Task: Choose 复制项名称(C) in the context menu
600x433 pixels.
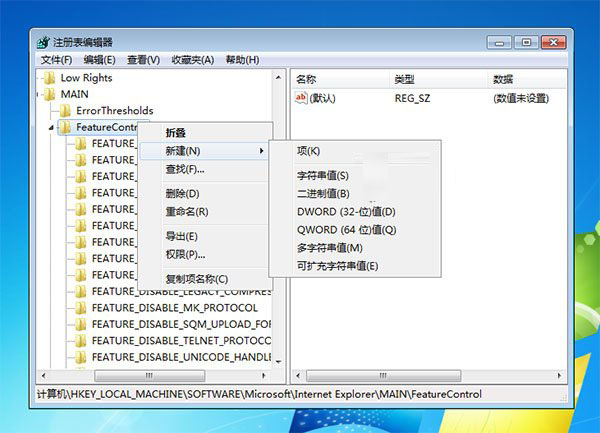Action: pyautogui.click(x=205, y=279)
